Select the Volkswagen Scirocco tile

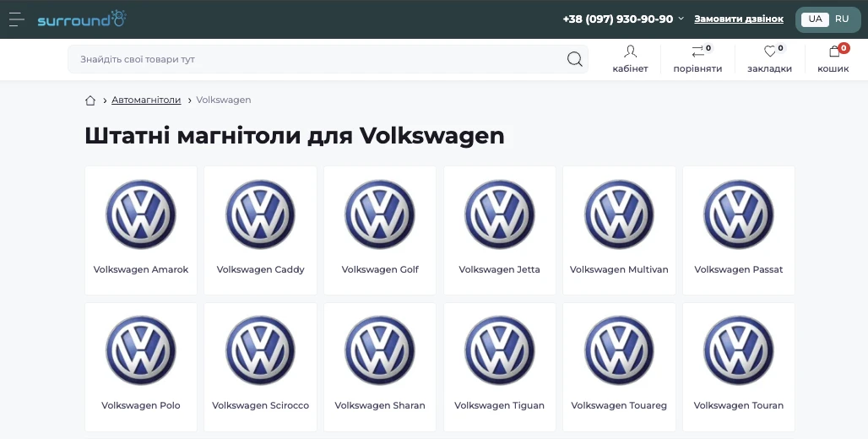pos(260,367)
